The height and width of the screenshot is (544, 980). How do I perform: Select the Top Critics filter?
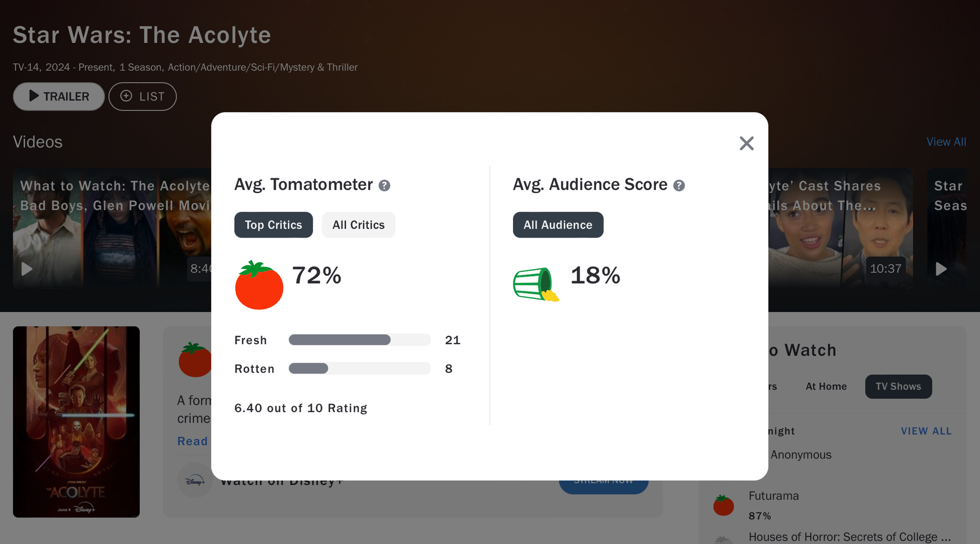(x=274, y=225)
